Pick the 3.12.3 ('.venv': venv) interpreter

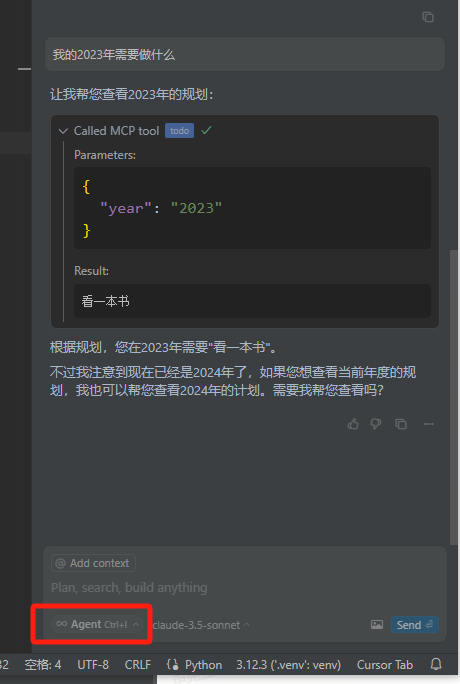(x=289, y=665)
